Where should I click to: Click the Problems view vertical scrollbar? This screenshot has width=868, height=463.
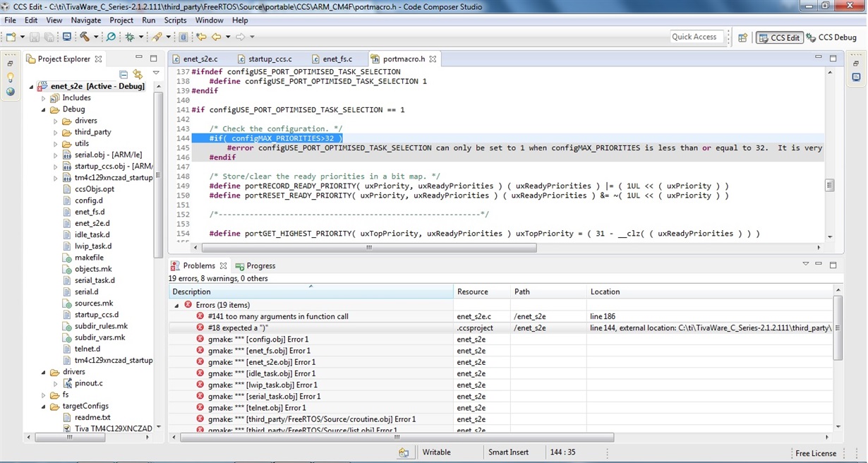coord(838,328)
